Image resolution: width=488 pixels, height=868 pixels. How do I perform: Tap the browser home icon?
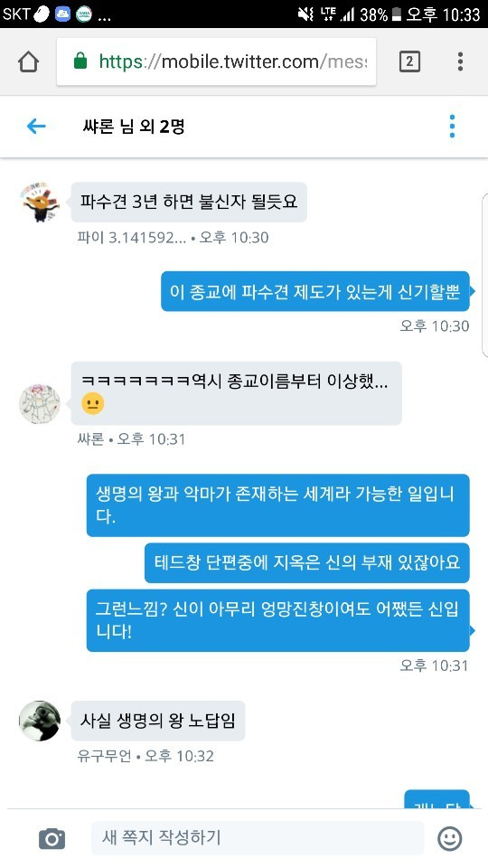(28, 61)
